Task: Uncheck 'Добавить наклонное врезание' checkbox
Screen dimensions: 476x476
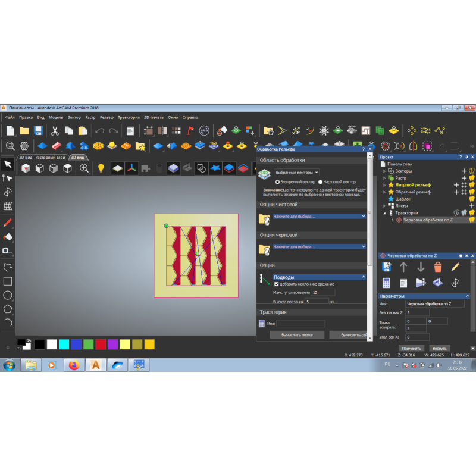Action: click(x=277, y=284)
